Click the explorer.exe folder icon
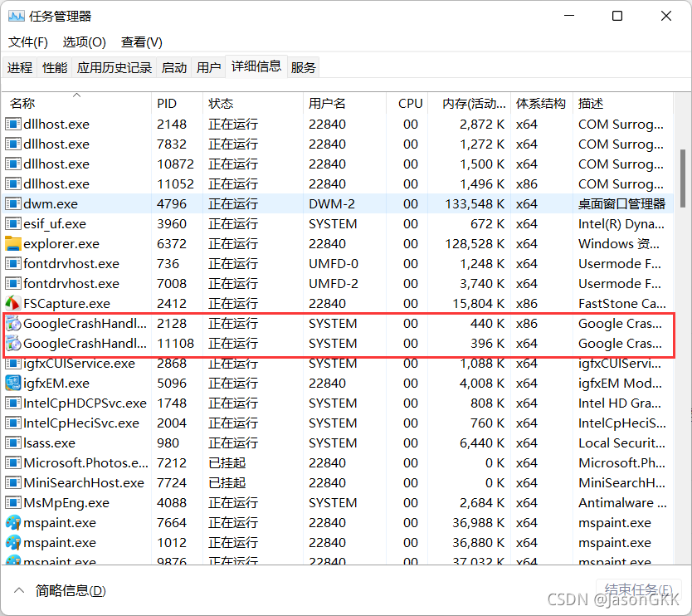The image size is (692, 616). (x=12, y=243)
